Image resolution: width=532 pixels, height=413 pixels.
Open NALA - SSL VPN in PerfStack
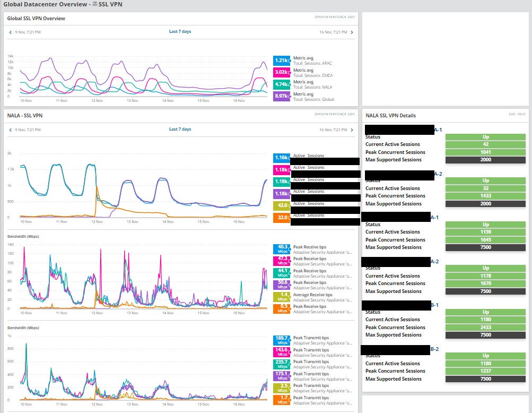click(330, 114)
